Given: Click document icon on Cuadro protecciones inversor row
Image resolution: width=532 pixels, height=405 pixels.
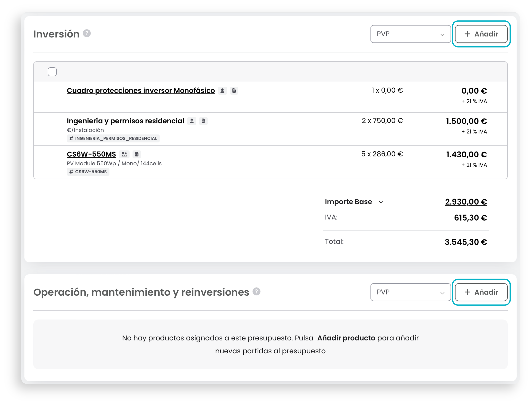Looking at the screenshot, I should [x=234, y=91].
